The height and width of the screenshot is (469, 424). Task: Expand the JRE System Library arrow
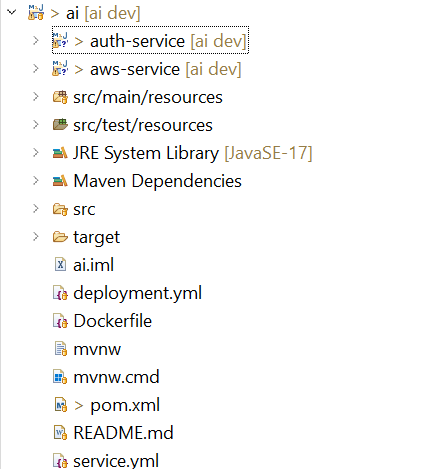click(36, 153)
